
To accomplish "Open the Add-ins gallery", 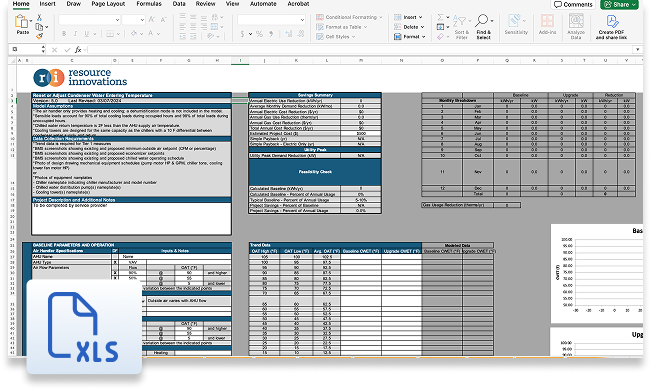I will 547,24.
